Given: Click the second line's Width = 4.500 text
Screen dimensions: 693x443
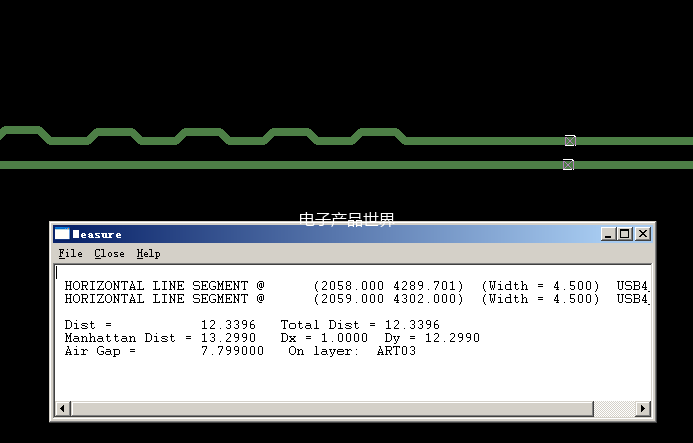Looking at the screenshot, I should point(541,299).
